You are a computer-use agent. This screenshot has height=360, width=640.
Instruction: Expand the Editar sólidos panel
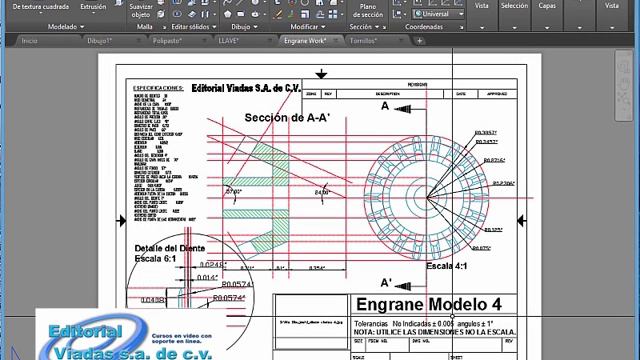[194, 27]
